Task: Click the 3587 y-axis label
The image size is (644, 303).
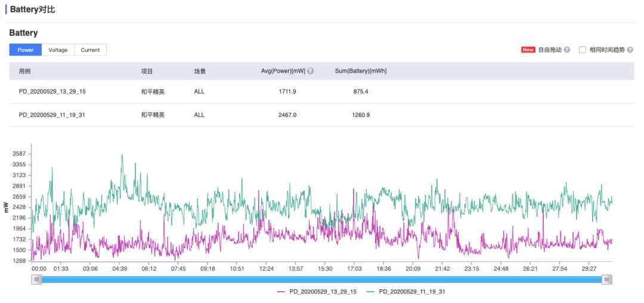Action: pyautogui.click(x=19, y=154)
